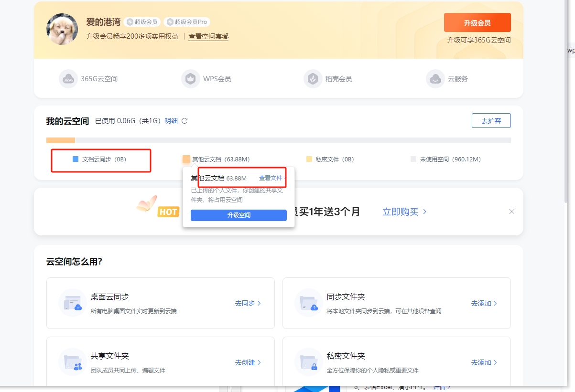This screenshot has height=392, width=575.
Task: Click the 稻壳会员 icon
Action: coord(313,79)
